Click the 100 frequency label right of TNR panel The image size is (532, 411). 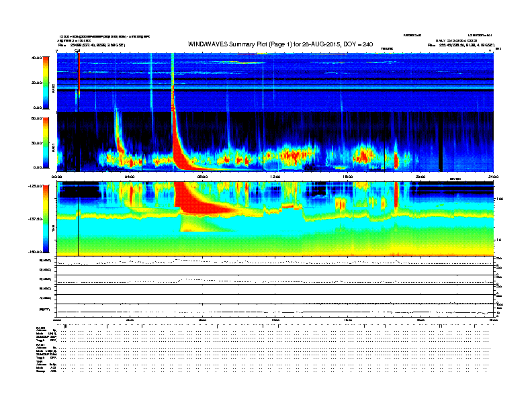click(x=499, y=199)
